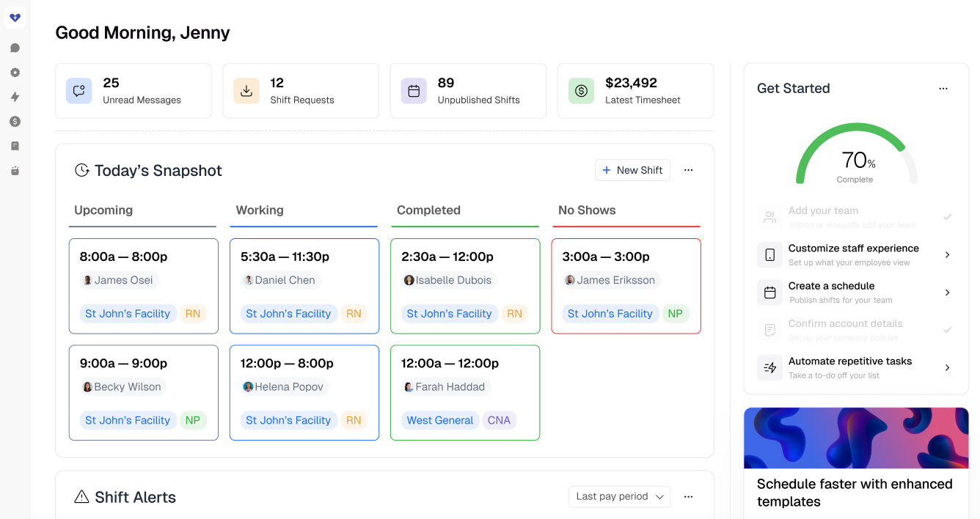Open the 3:00a — 3:00p no-show shift card
The image size is (980, 519).
[626, 286]
